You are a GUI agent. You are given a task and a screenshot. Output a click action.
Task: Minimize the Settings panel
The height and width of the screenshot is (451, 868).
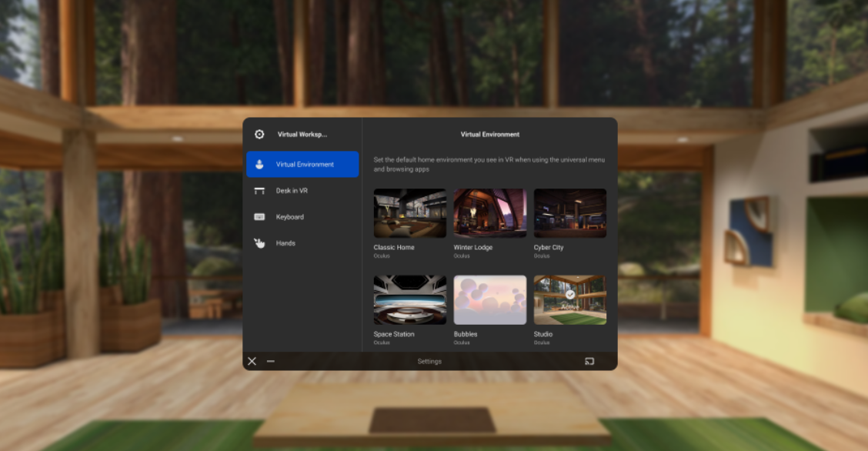tap(271, 361)
